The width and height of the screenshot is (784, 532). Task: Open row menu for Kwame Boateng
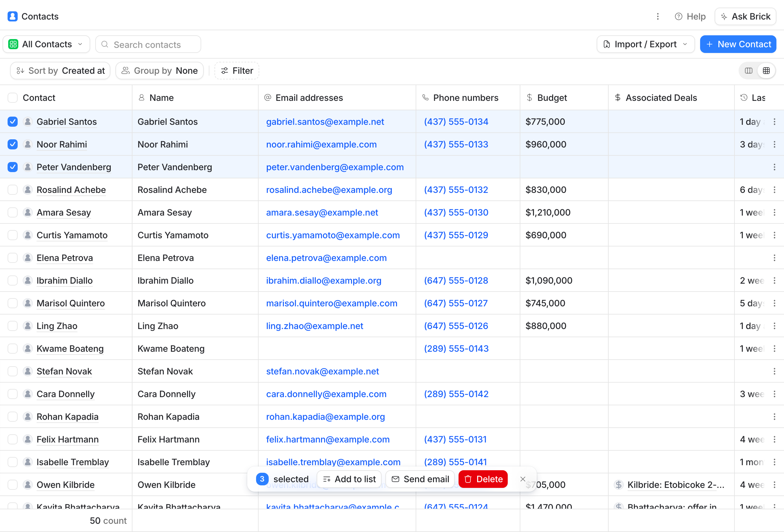point(774,349)
